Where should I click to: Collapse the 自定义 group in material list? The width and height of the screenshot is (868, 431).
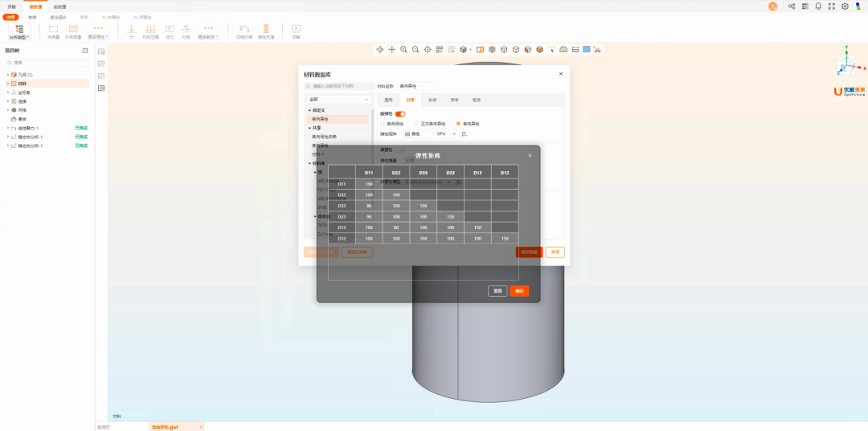click(310, 110)
